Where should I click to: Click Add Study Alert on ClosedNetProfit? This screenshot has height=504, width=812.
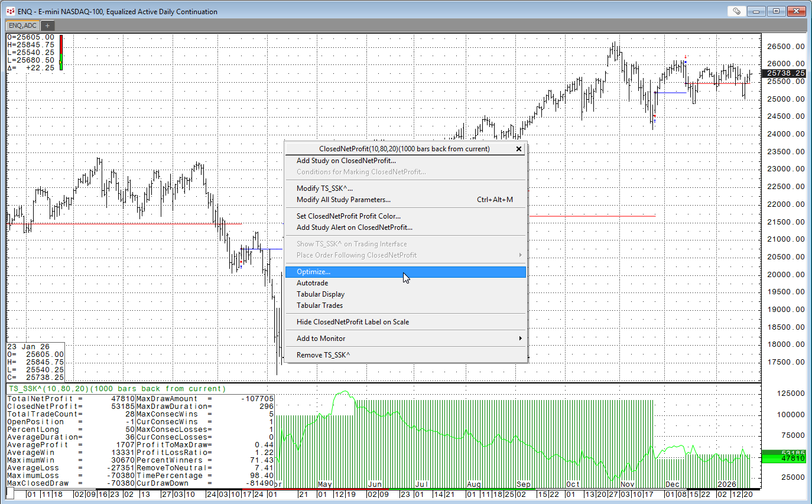pyautogui.click(x=354, y=227)
